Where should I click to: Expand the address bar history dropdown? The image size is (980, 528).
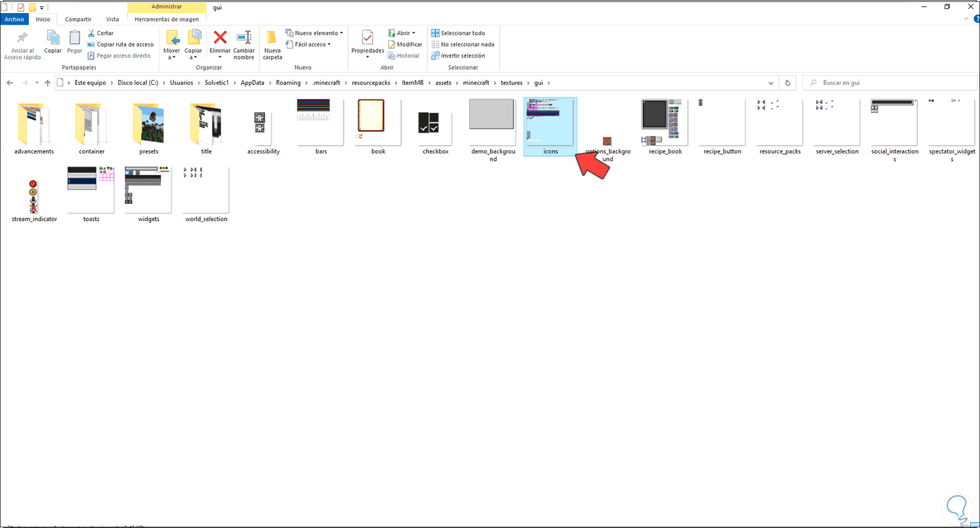click(x=772, y=83)
